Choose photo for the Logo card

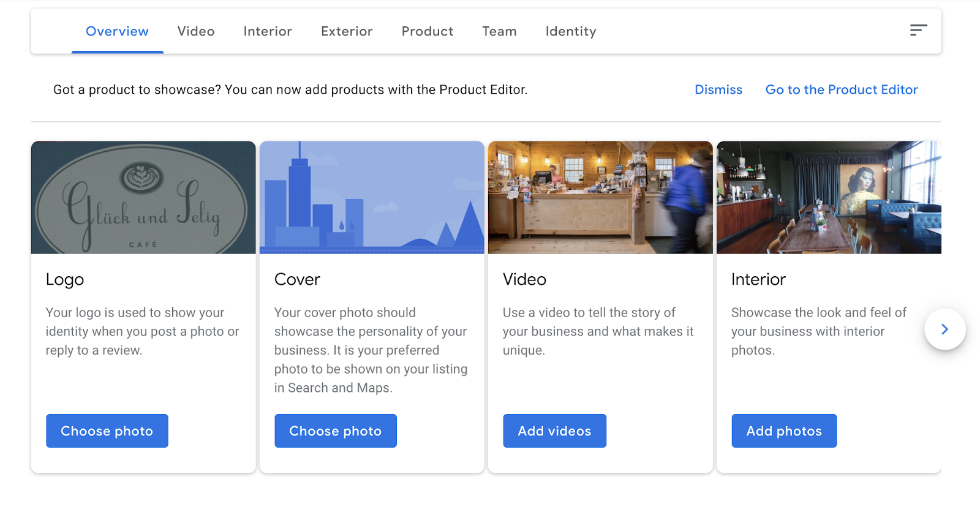[x=107, y=431]
